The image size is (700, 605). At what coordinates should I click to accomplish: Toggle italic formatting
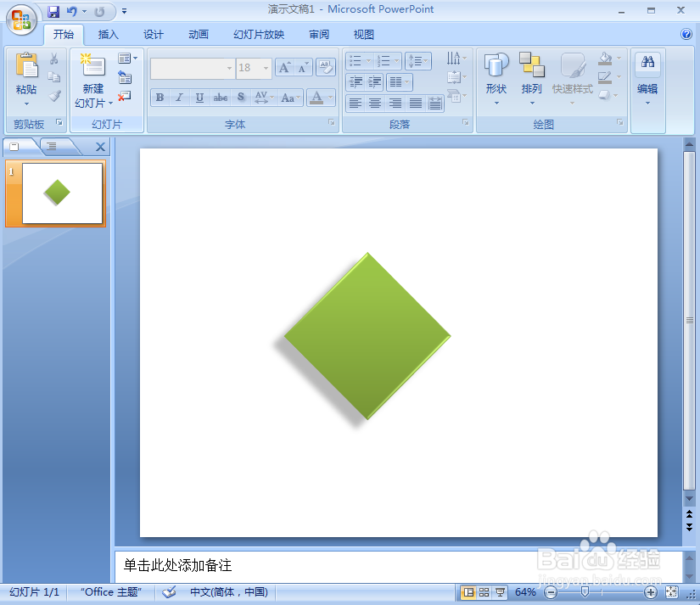180,98
